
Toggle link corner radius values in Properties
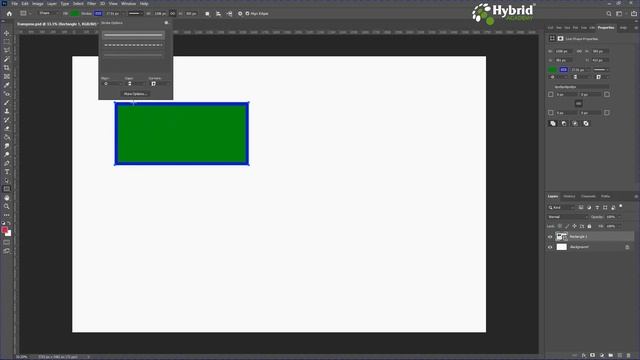coord(578,104)
